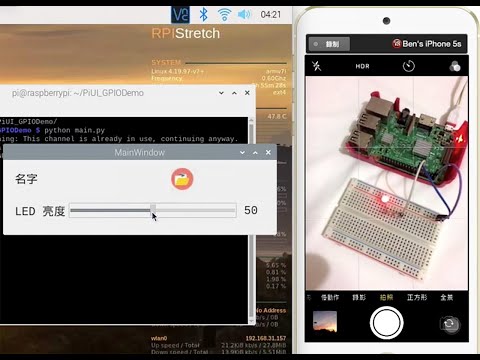Screen dimensions: 480x360
Task: Toggle the camera flash icon on iPhone
Action: coord(317,66)
